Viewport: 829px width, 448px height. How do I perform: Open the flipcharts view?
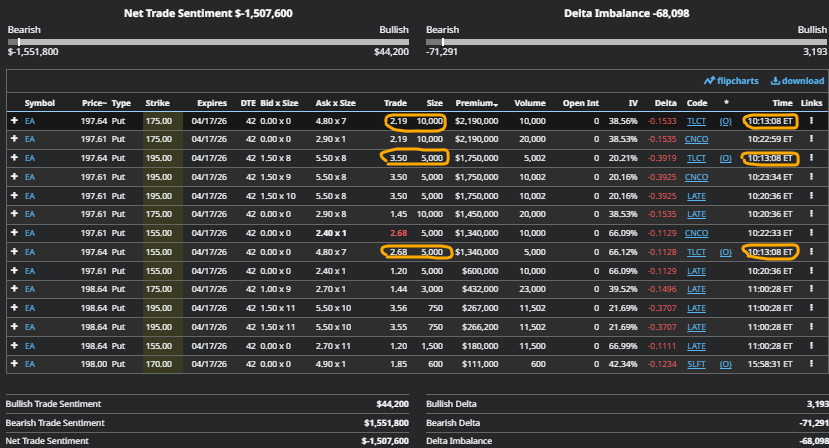click(735, 81)
